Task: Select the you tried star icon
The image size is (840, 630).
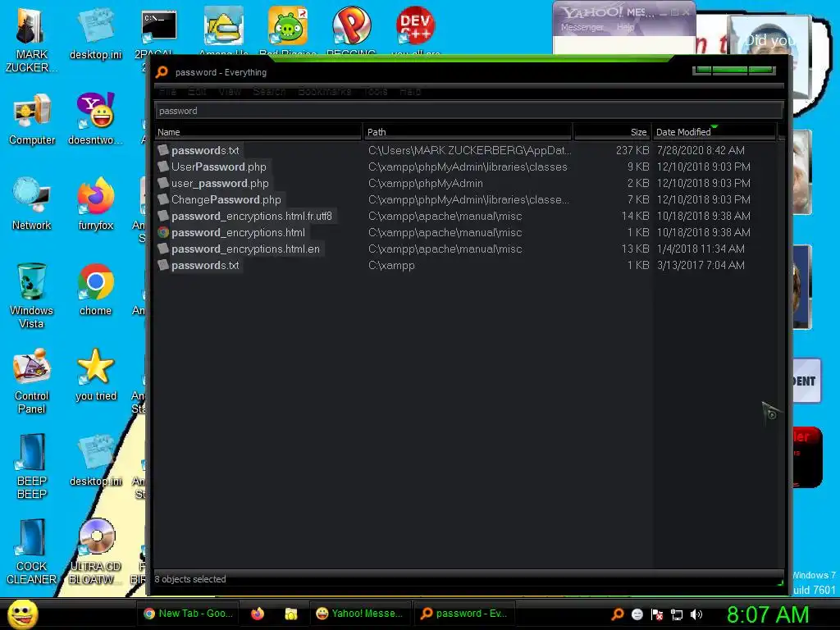Action: coord(96,367)
